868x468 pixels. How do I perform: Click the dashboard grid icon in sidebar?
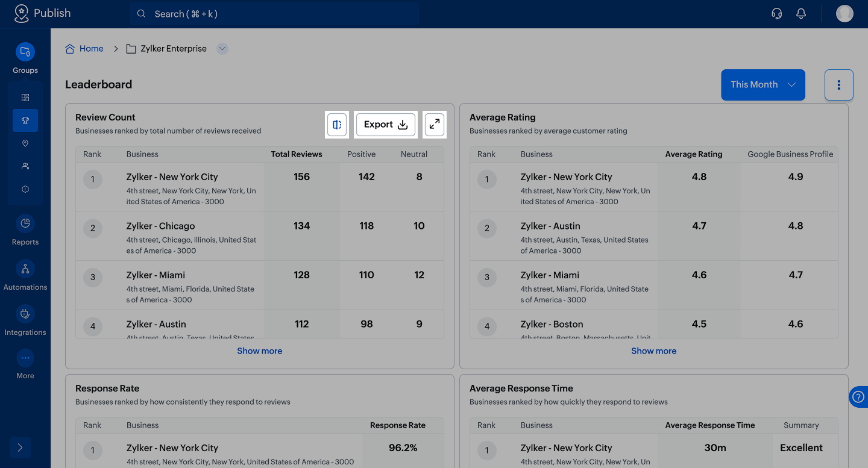(25, 98)
